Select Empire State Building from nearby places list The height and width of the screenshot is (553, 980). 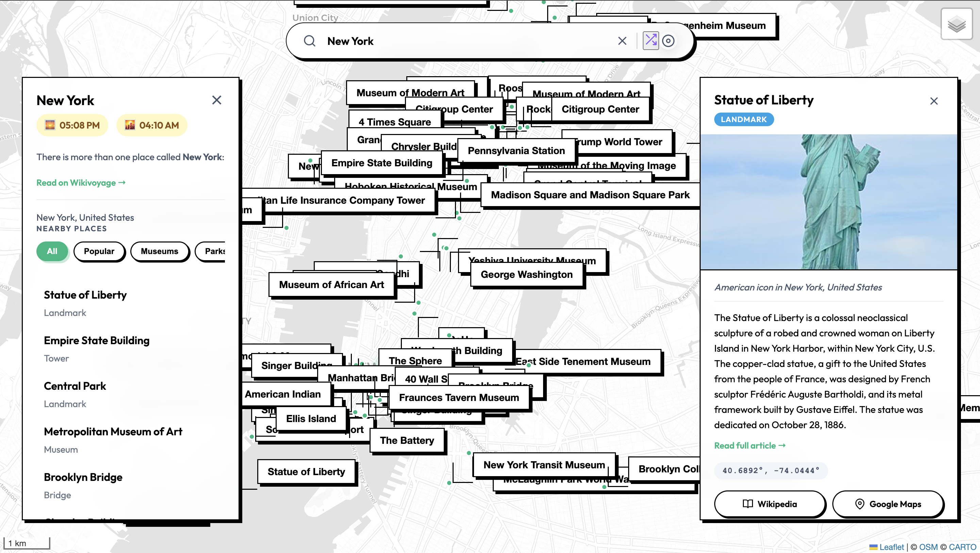point(97,340)
